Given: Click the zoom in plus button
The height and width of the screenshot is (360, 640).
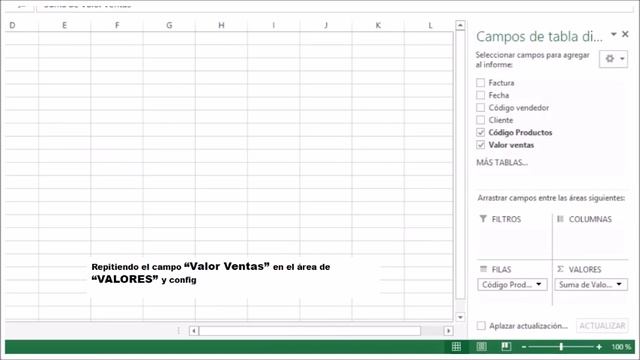Looking at the screenshot, I should click(x=599, y=347).
